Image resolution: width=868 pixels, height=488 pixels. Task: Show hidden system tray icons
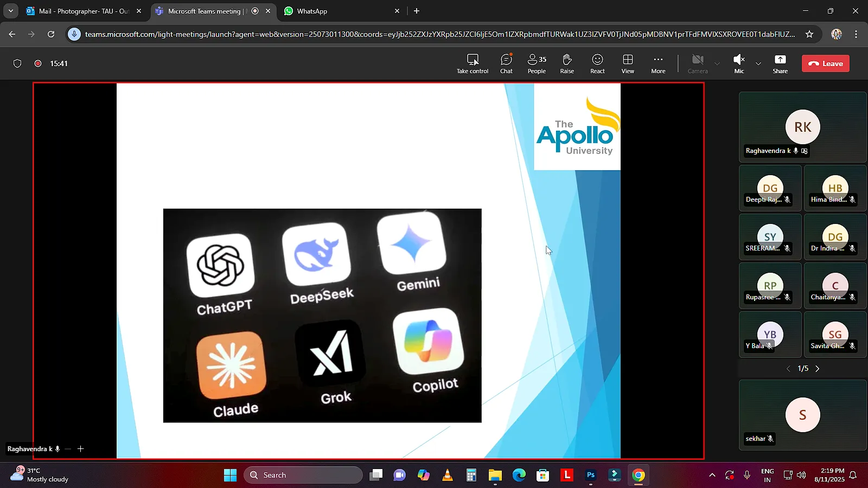coord(712,475)
